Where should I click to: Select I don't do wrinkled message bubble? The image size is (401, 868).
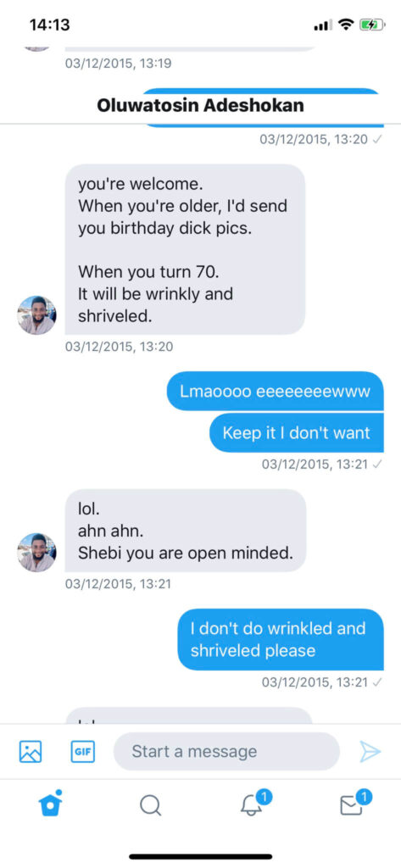pos(281,639)
